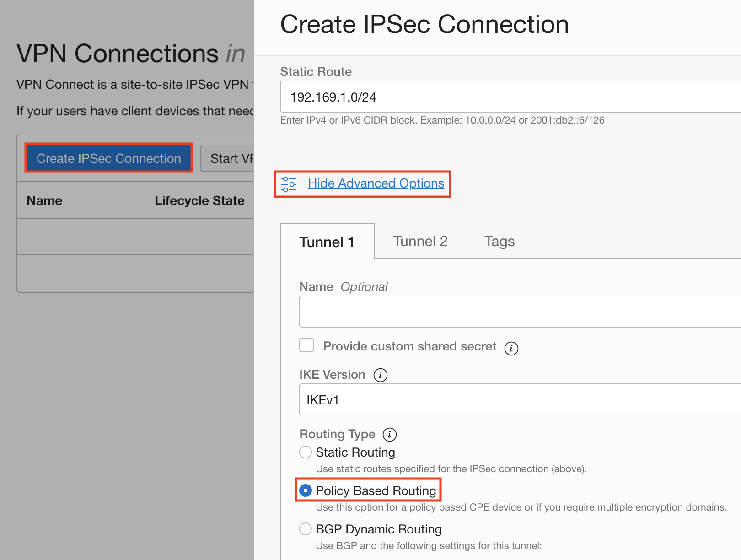The image size is (741, 560).
Task: Click the Hide Advanced Options link
Action: [x=376, y=183]
